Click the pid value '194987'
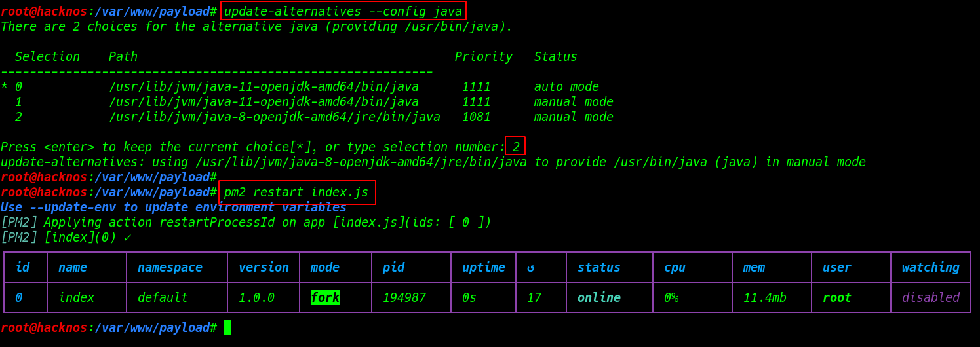The image size is (980, 347). (x=404, y=298)
